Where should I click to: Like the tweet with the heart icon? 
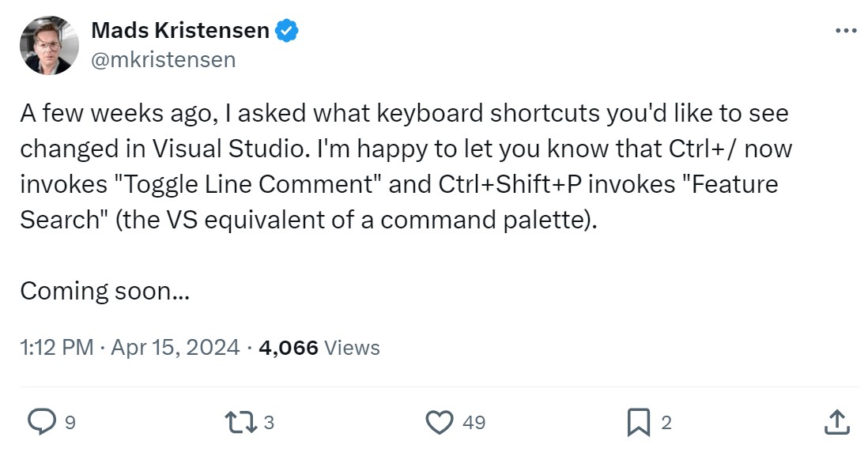pyautogui.click(x=439, y=423)
